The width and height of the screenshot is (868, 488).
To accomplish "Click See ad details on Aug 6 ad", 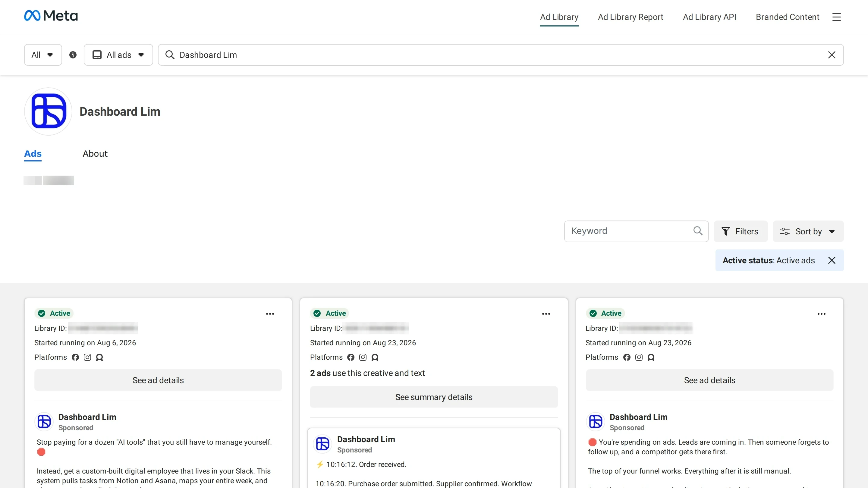I will pos(158,380).
